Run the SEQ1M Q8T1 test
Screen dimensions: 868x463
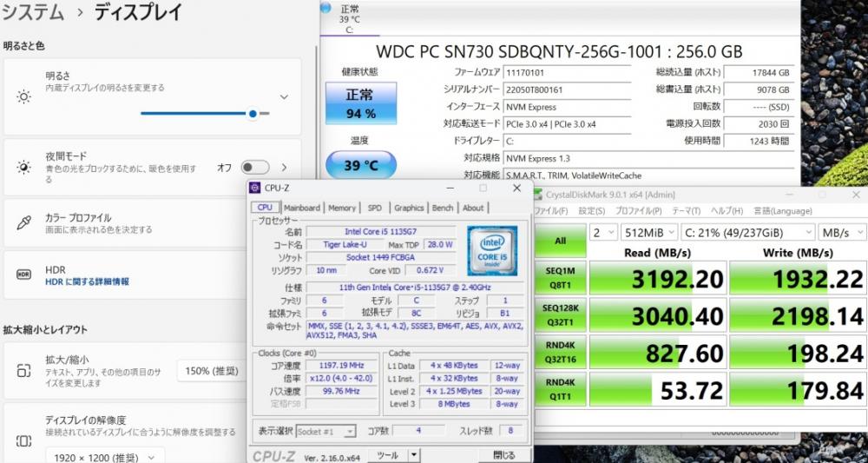(560, 278)
